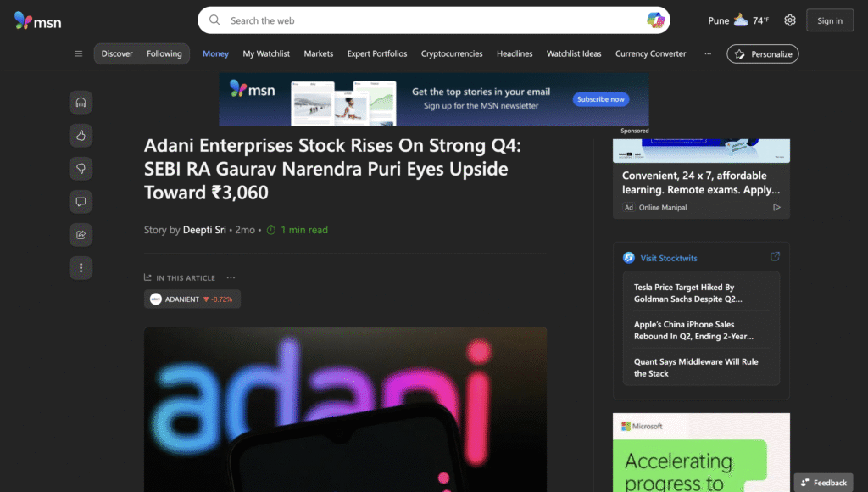Image resolution: width=868 pixels, height=492 pixels.
Task: Open the settings gear icon
Action: point(790,20)
